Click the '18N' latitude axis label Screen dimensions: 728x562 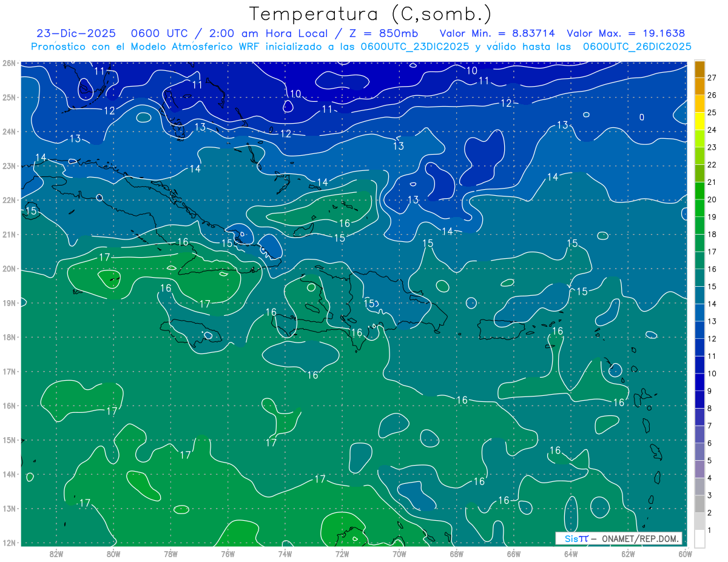(9, 336)
